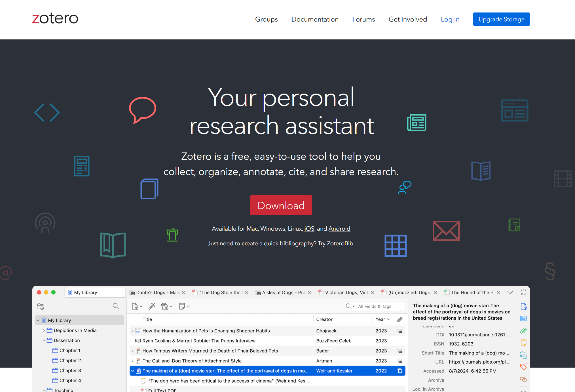The height and width of the screenshot is (392, 575).
Task: Open the Attachments pane with the paperclip icon
Action: tap(524, 331)
